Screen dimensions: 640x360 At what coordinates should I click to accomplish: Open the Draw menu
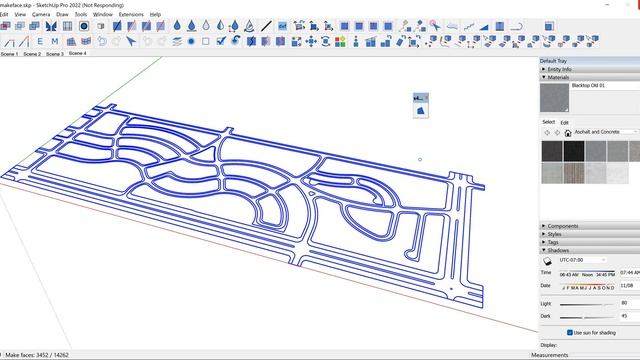[x=62, y=14]
